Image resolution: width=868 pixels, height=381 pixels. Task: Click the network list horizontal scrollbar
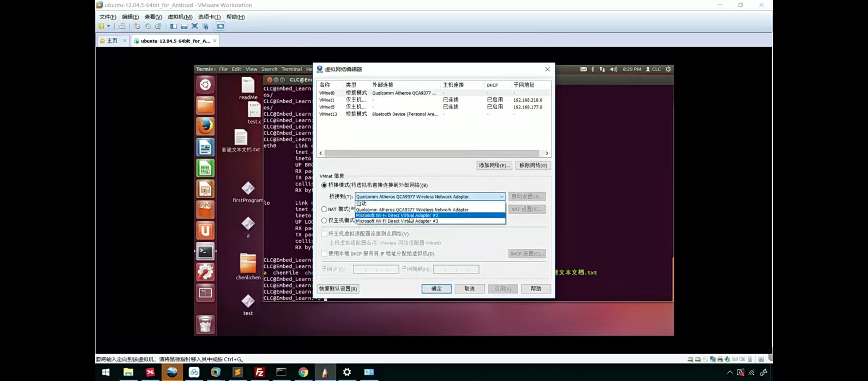point(431,153)
